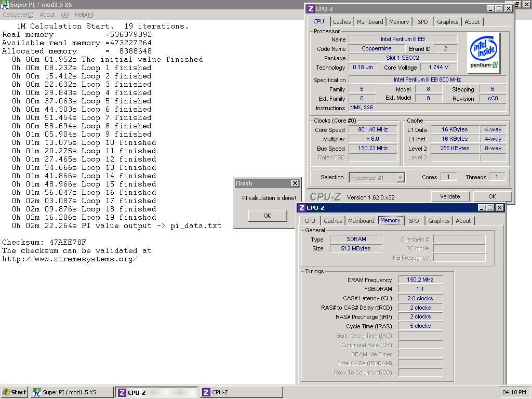Click the taskbar clock showing 04:10 PM
The width and height of the screenshot is (532, 399).
click(x=514, y=392)
